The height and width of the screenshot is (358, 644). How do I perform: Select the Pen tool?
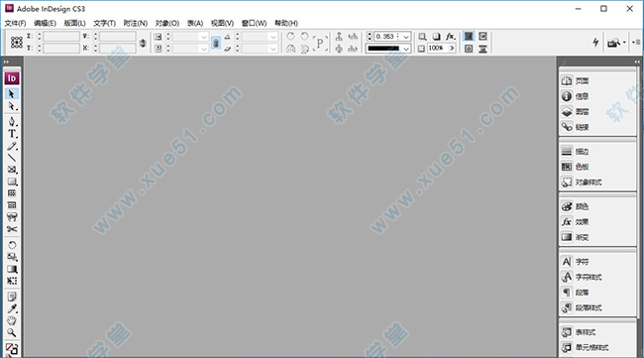(12, 121)
